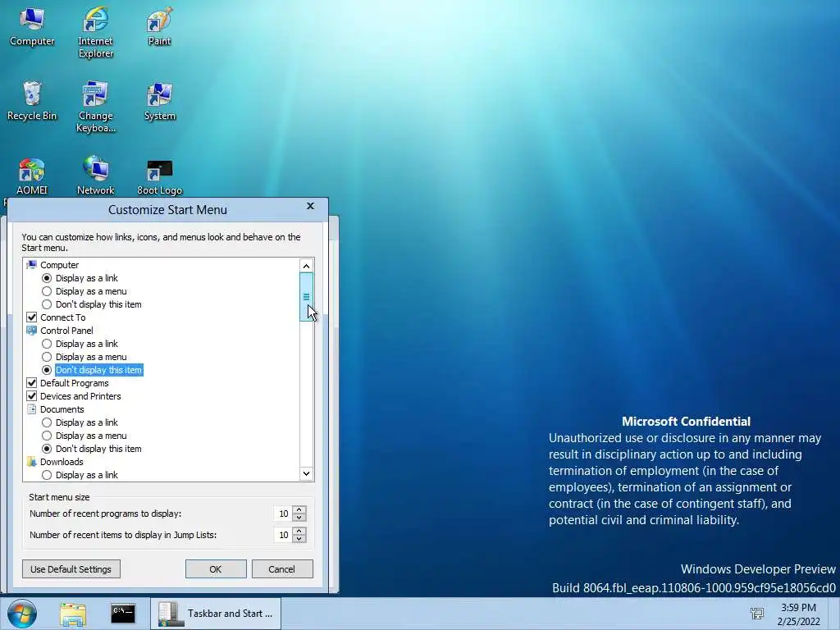
Task: Click the network tray icon
Action: (757, 614)
